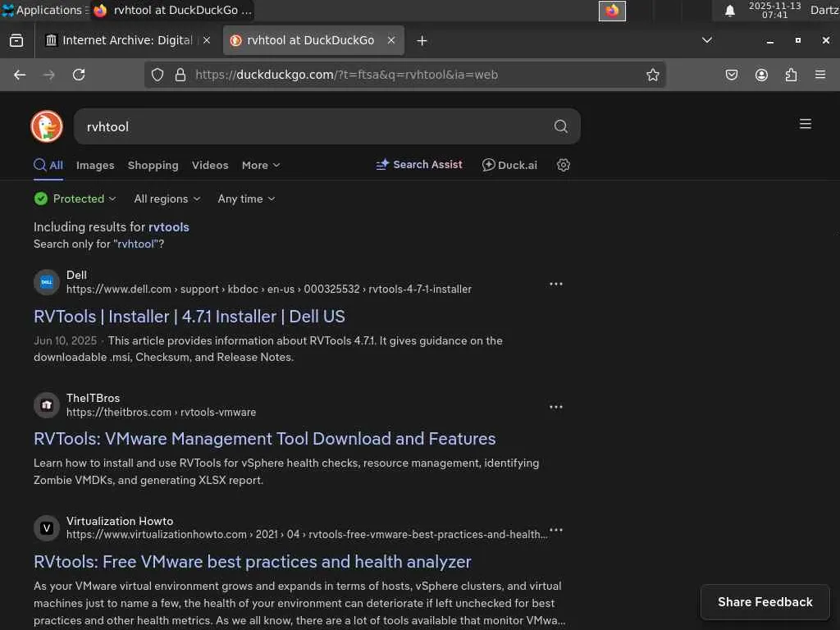Image resolution: width=840 pixels, height=630 pixels.
Task: Open a new browser tab
Action: [422, 41]
